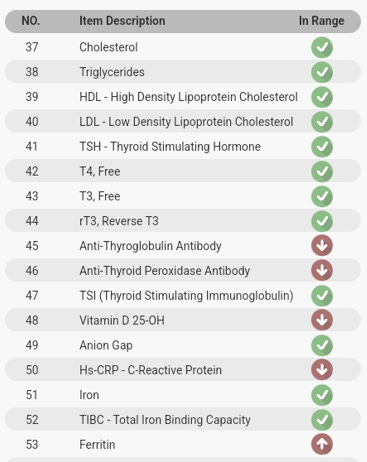
Task: Click the in-range checkmark for TSH
Action: point(322,147)
